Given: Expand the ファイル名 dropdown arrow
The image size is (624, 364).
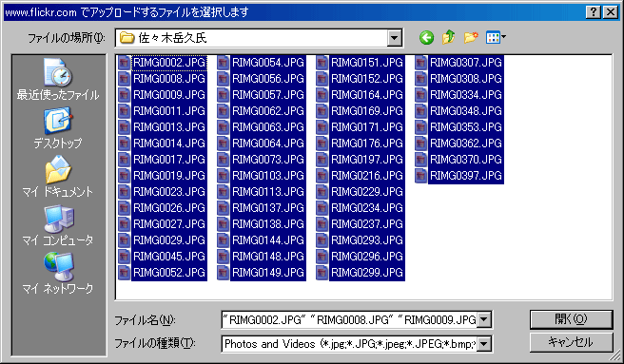Looking at the screenshot, I should 484,320.
